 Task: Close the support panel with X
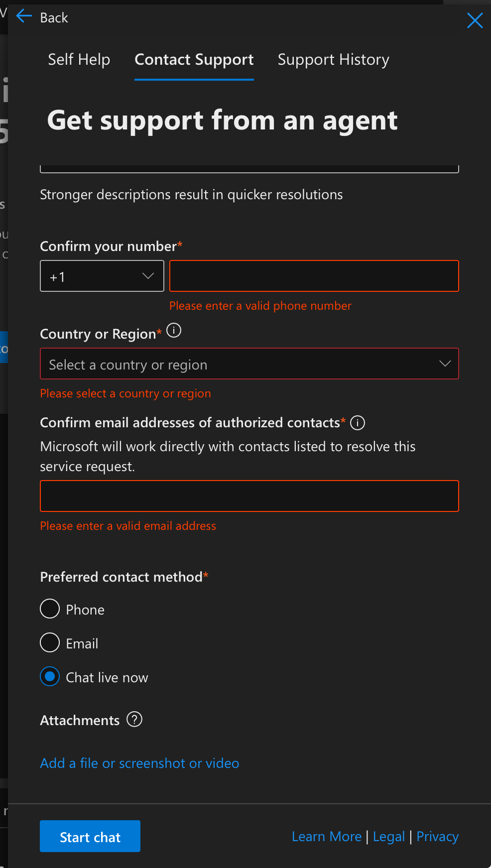click(475, 20)
